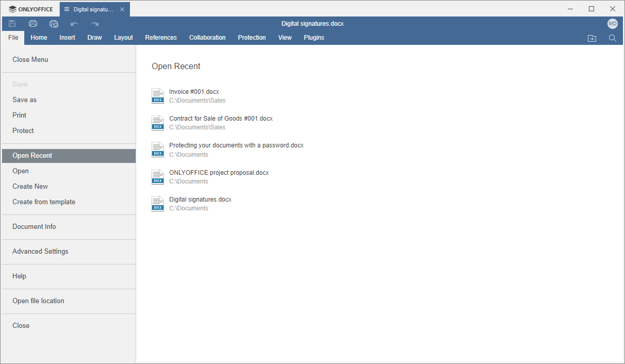Viewport: 625px width, 364px height.
Task: Open ONLYOFFICE project proposal.docx from recent files
Action: [219, 172]
